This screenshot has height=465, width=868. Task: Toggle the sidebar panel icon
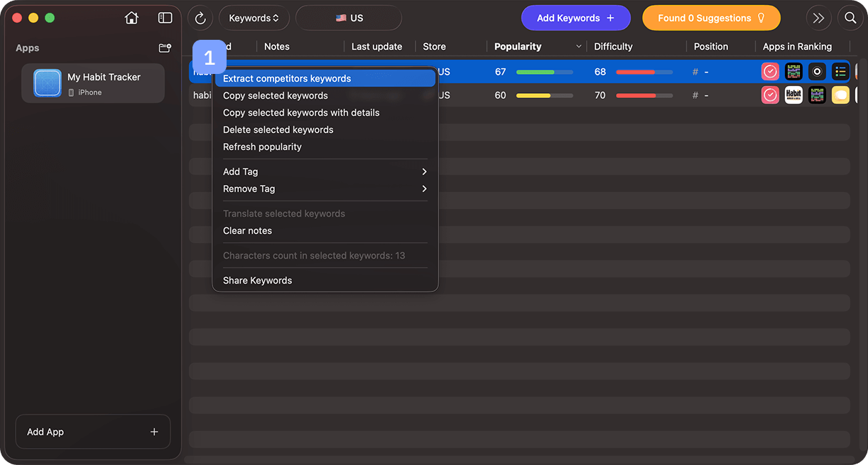point(165,18)
